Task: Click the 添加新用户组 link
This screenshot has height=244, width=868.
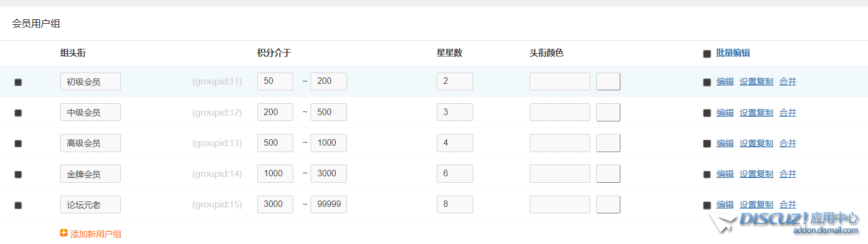Action: pyautogui.click(x=96, y=234)
